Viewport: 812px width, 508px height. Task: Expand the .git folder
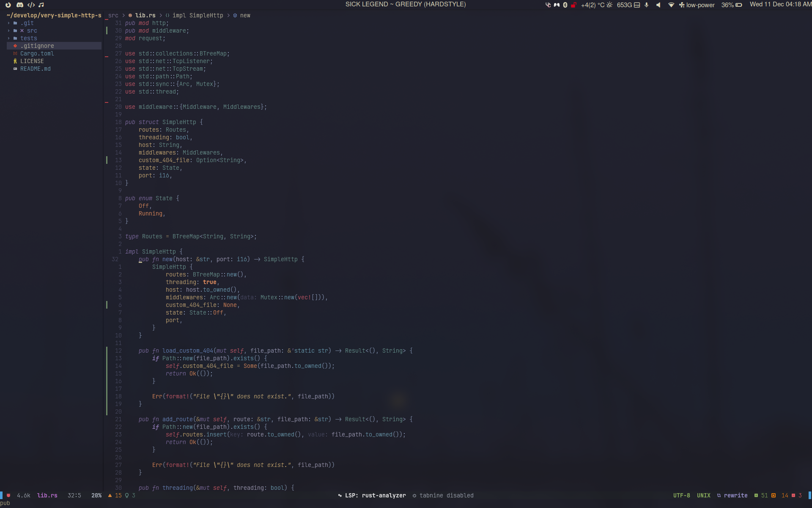click(x=27, y=23)
